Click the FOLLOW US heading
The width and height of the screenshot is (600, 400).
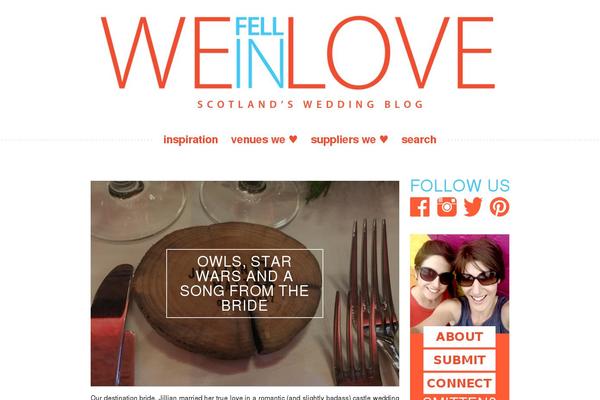pos(460,186)
